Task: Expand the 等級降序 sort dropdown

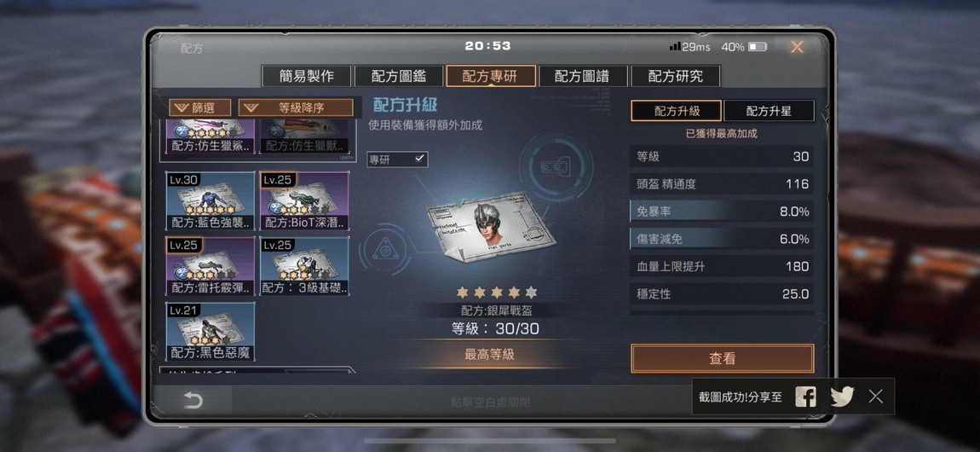Action: pyautogui.click(x=296, y=107)
